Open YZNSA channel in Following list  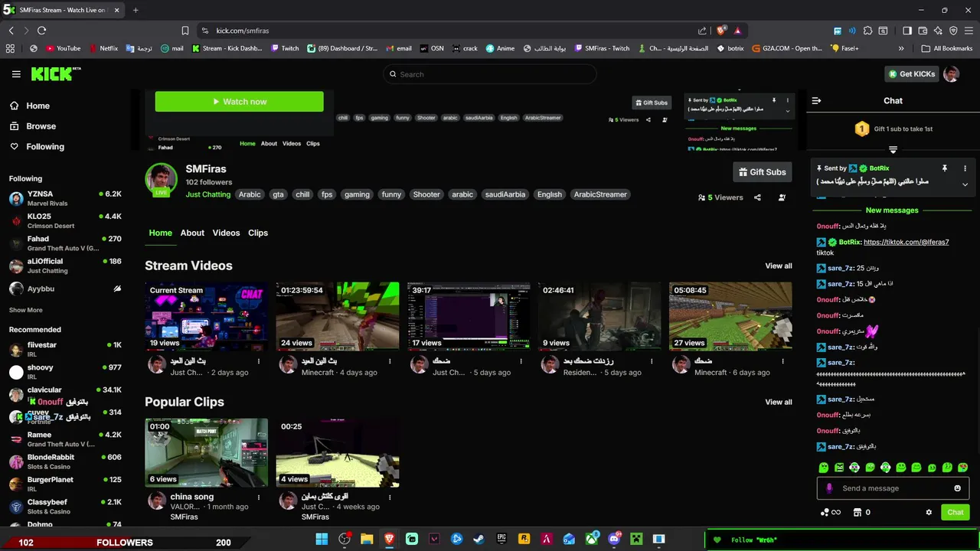tap(64, 198)
